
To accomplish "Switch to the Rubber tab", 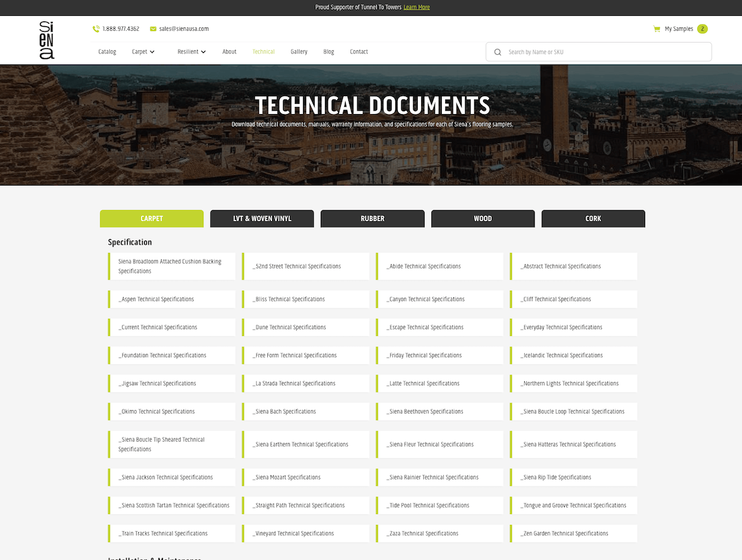I will pyautogui.click(x=372, y=219).
